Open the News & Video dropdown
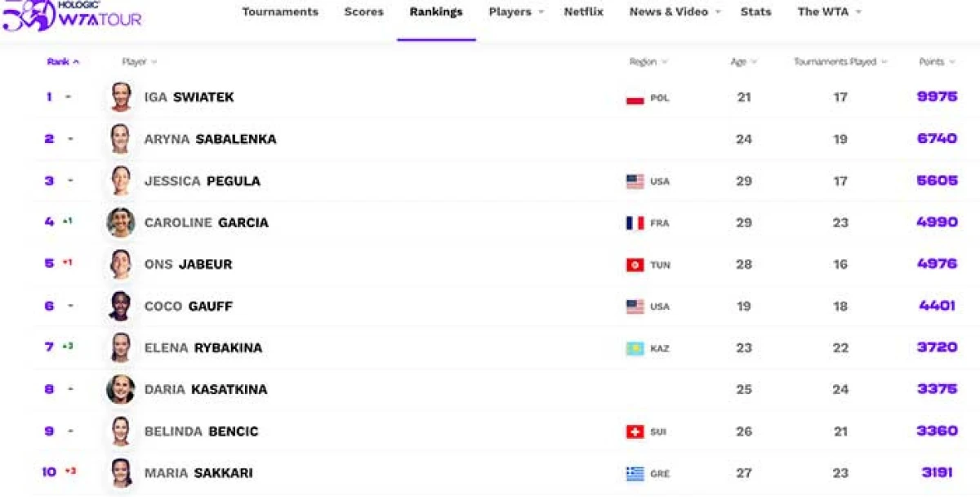The height and width of the screenshot is (497, 980). 675,12
